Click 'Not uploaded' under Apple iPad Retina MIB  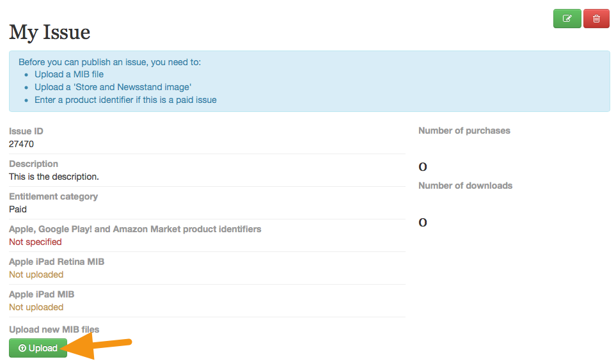(36, 274)
